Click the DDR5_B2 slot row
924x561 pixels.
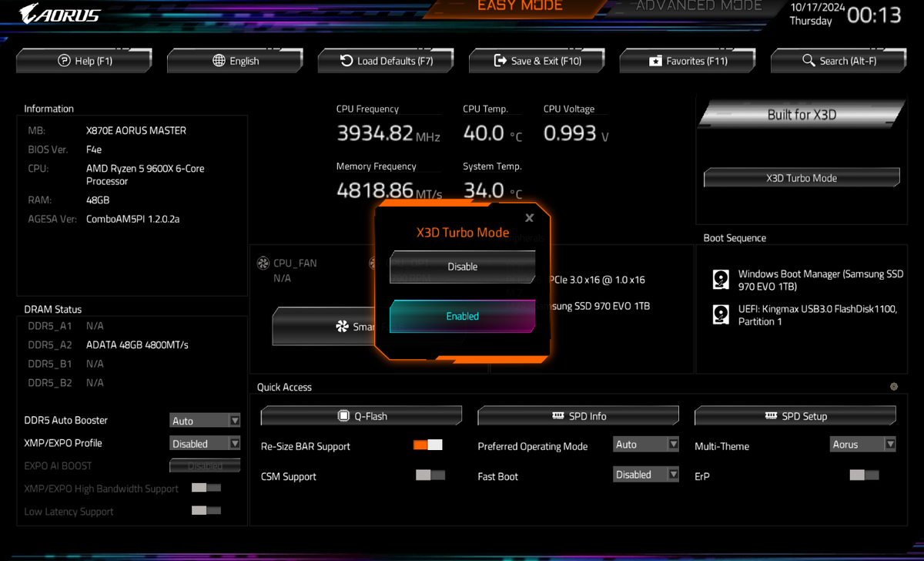tap(66, 383)
